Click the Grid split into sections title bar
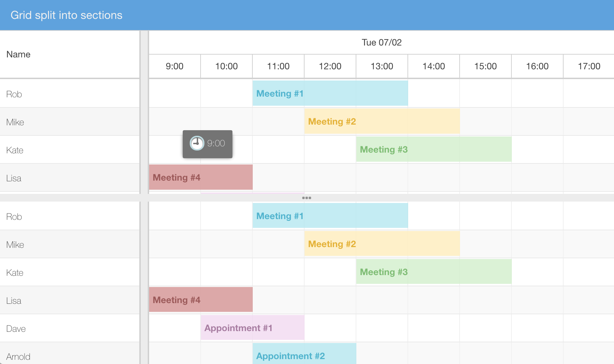This screenshot has width=614, height=364. point(67,15)
